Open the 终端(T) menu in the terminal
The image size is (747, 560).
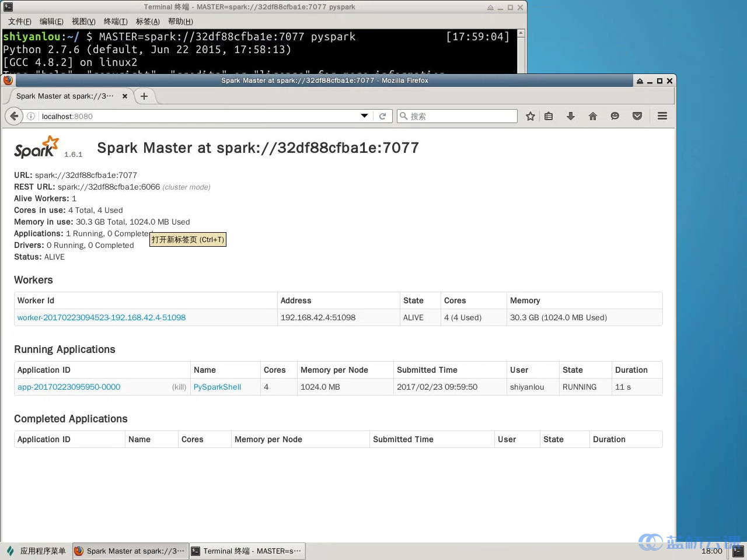click(115, 22)
